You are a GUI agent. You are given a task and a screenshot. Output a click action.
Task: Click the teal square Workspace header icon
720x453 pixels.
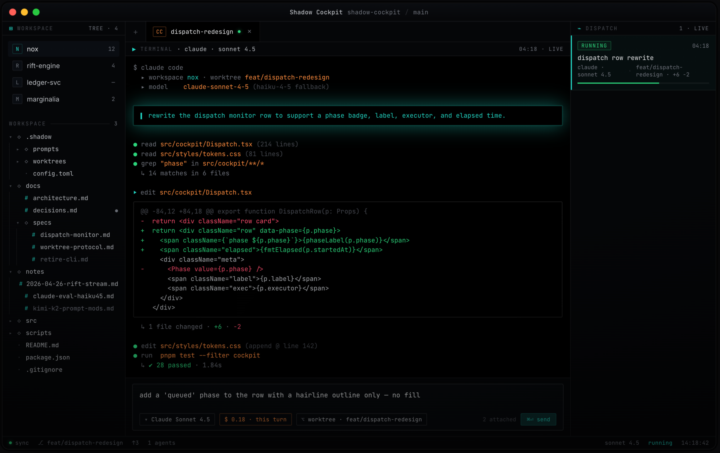[x=11, y=28]
